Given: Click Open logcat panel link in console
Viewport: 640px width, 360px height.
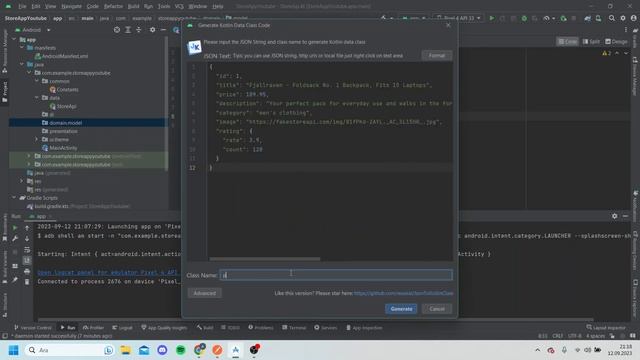Looking at the screenshot, I should pos(108,272).
